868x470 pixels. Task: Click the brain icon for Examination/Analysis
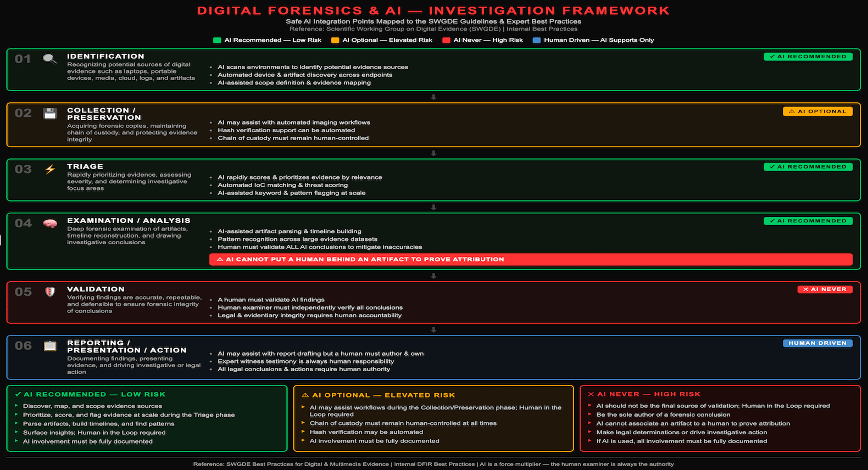click(x=50, y=223)
